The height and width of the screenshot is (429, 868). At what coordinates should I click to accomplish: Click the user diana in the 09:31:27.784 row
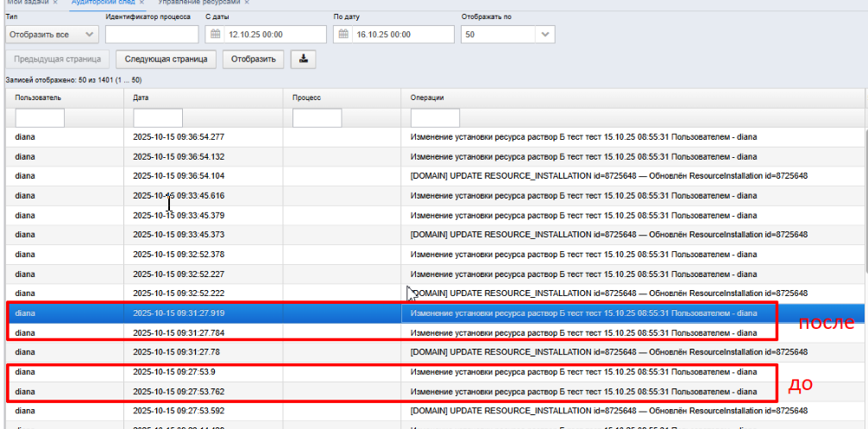coord(25,332)
